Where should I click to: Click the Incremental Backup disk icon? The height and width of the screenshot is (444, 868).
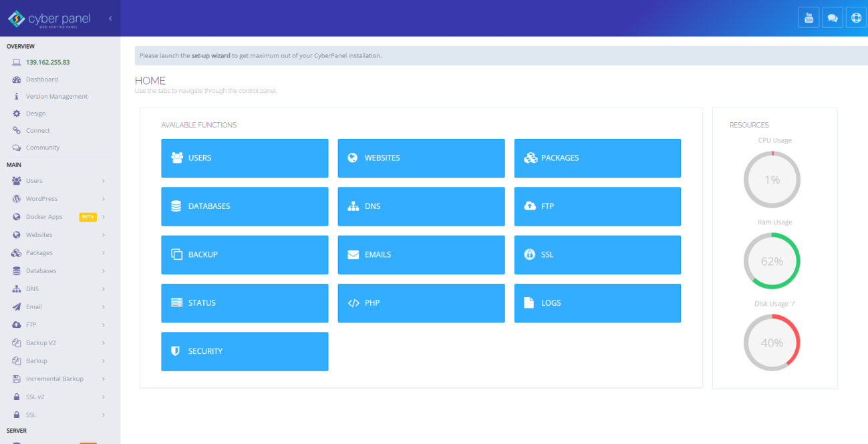17,379
